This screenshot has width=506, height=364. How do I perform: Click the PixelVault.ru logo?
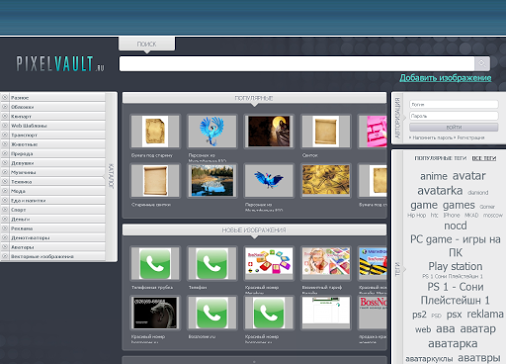point(60,64)
